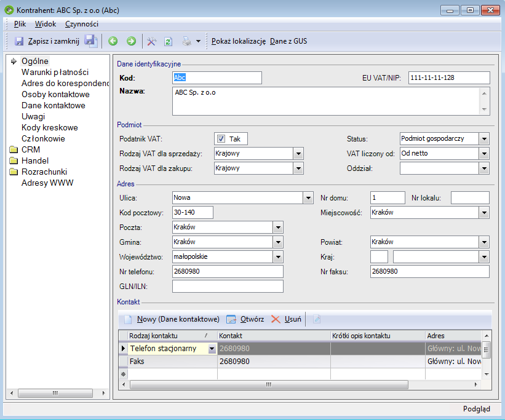This screenshot has width=505, height=420.
Task: Click the Otwórz contact icon
Action: coord(231,319)
